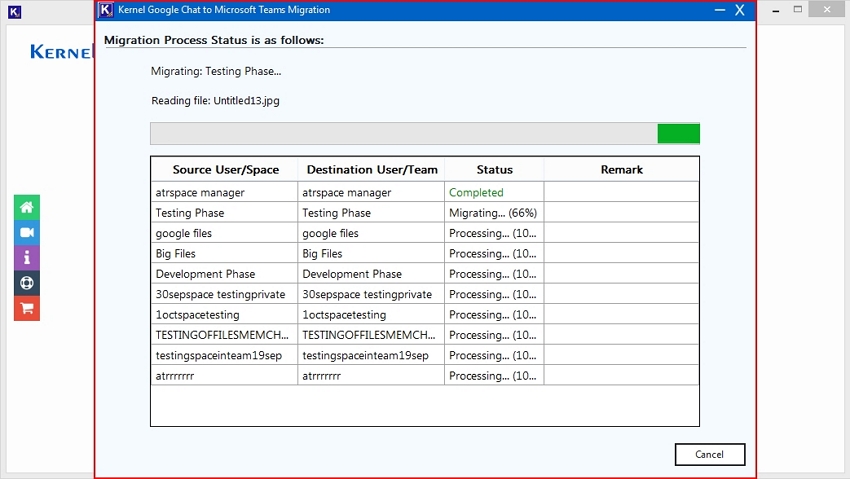Select the Migrating... (66%) status cell
850x479 pixels.
click(x=494, y=213)
